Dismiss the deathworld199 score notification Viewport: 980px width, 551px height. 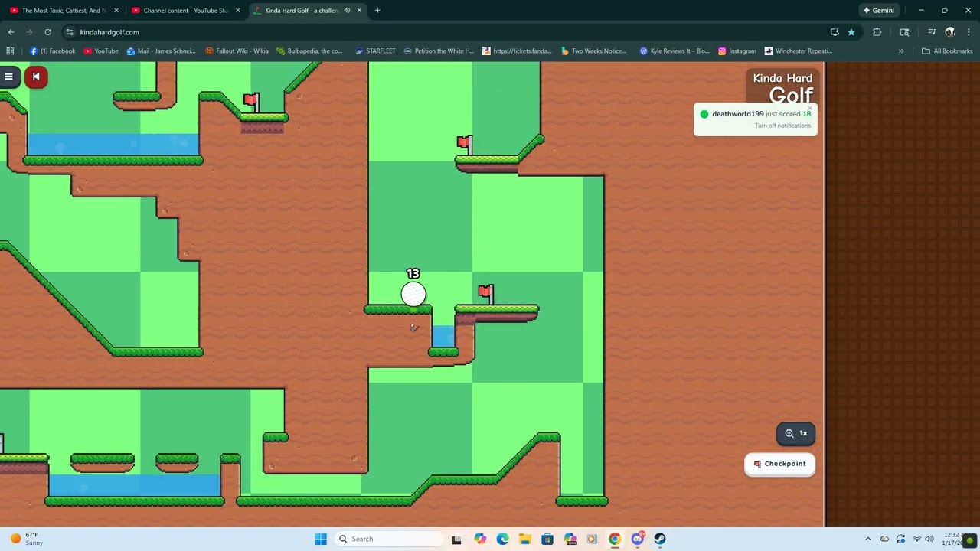808,109
